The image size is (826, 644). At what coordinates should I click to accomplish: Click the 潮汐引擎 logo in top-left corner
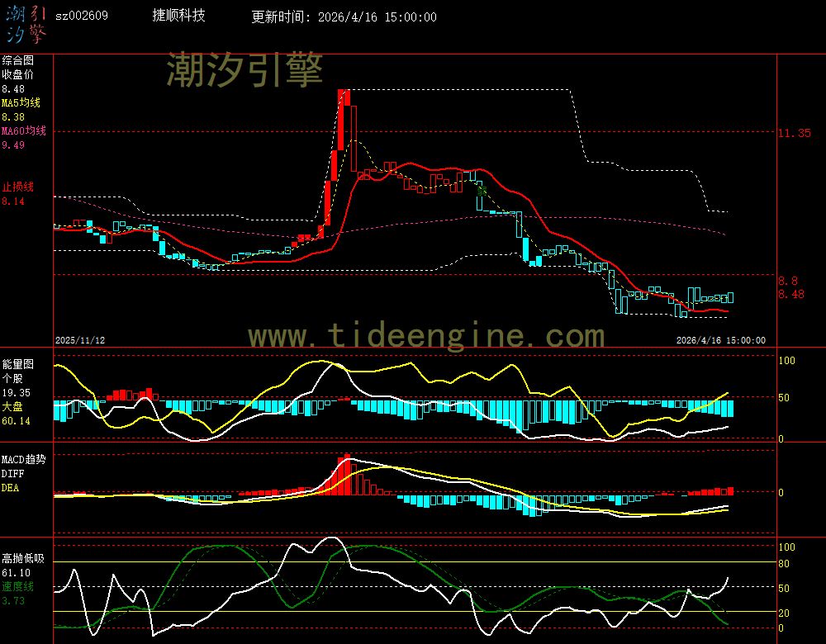pos(25,23)
